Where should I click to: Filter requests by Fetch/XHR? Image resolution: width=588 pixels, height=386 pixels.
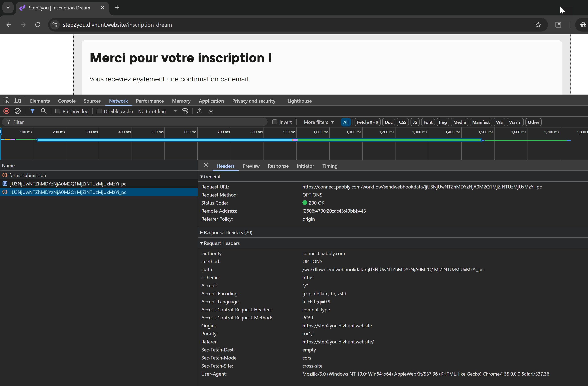coord(367,122)
